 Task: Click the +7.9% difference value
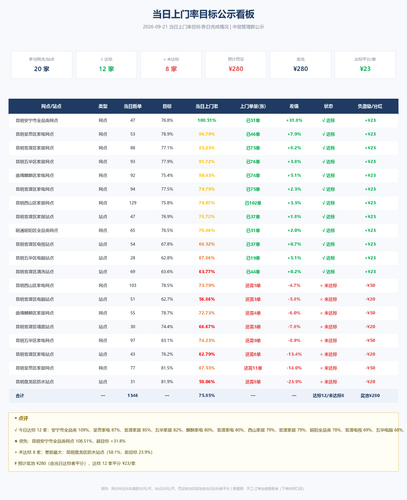(294, 134)
